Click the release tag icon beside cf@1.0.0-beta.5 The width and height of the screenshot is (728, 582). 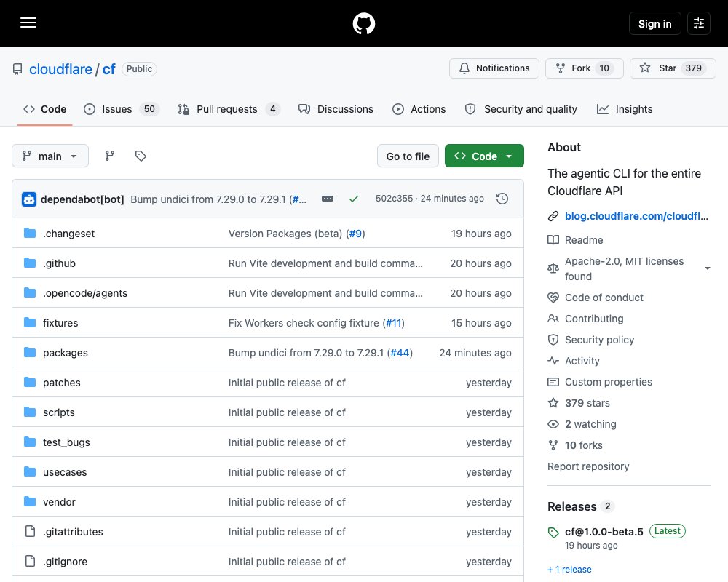coord(553,533)
